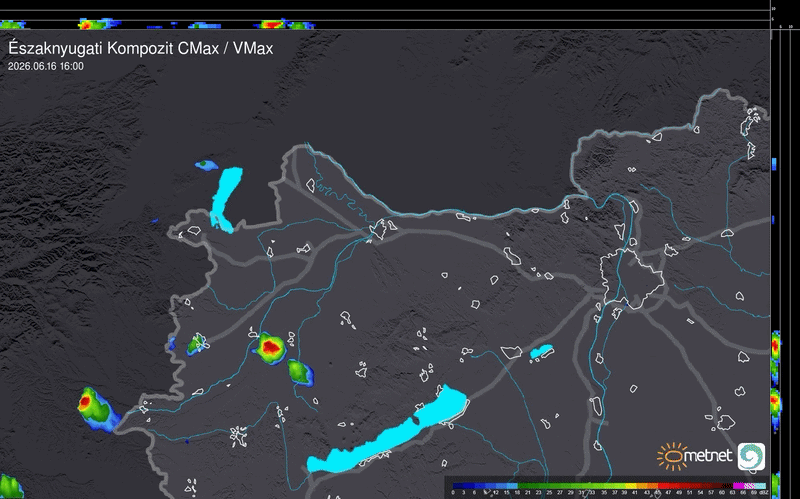The height and width of the screenshot is (499, 800).
Task: Click the dBZ unit label on the legend
Action: click(763, 492)
